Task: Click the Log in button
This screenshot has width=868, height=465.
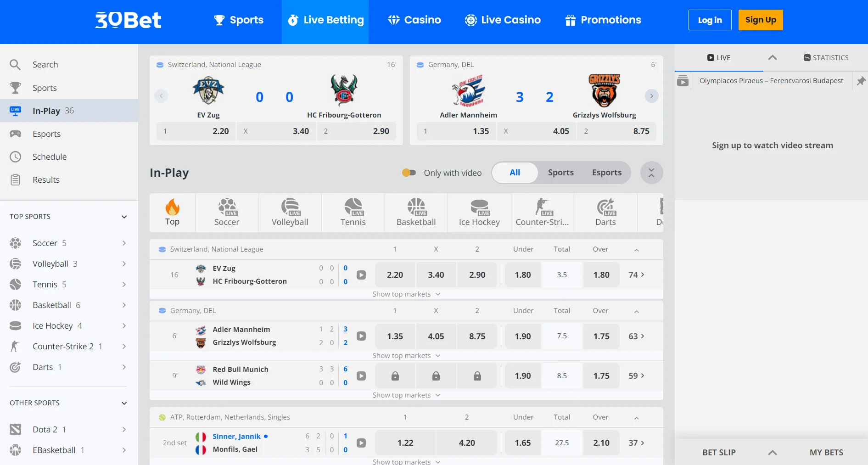Action: [710, 20]
